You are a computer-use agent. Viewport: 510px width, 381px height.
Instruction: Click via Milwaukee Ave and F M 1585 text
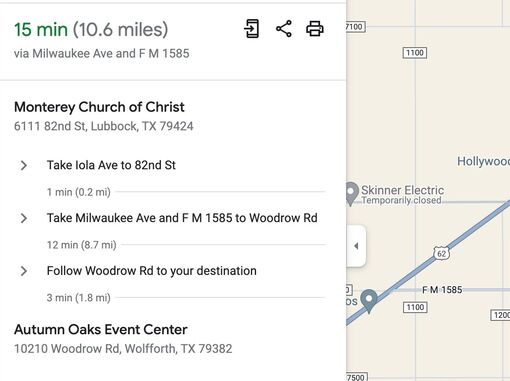102,53
